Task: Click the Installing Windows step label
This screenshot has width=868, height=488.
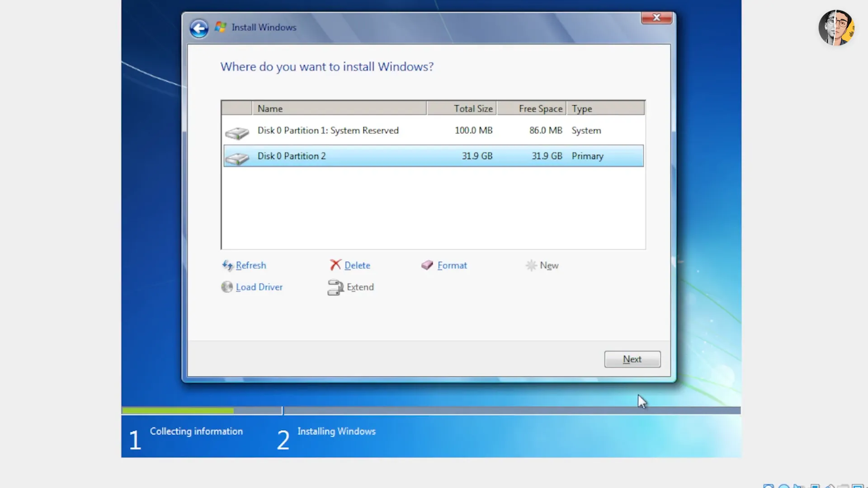Action: (336, 432)
